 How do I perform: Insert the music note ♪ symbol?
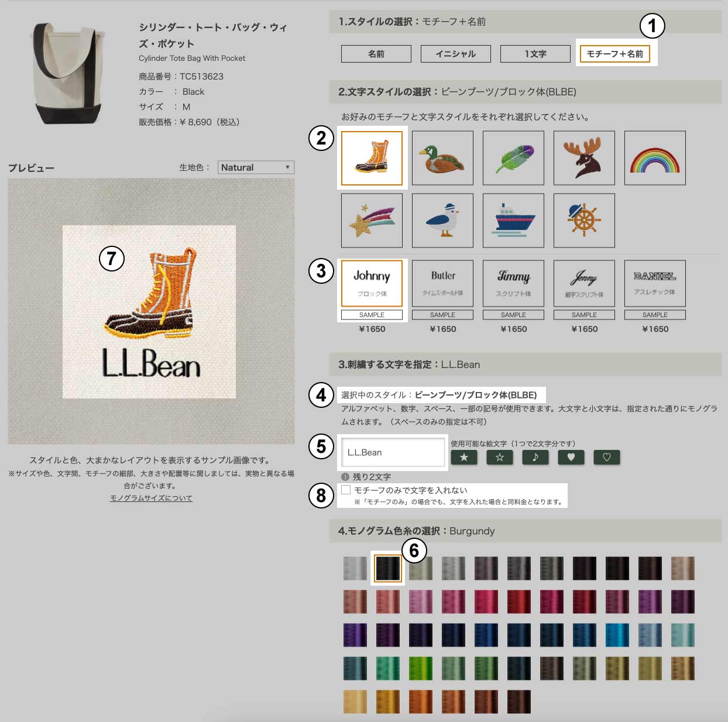pos(535,458)
